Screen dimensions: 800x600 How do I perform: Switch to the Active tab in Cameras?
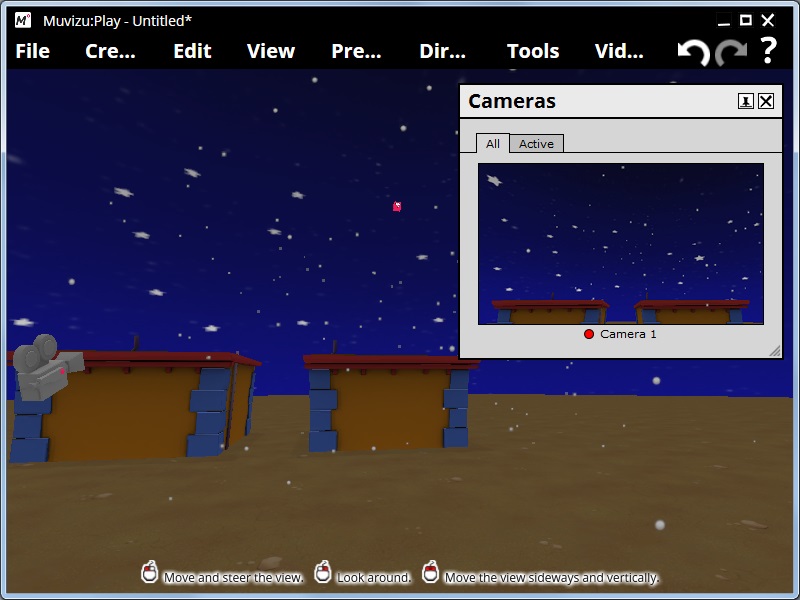point(536,143)
